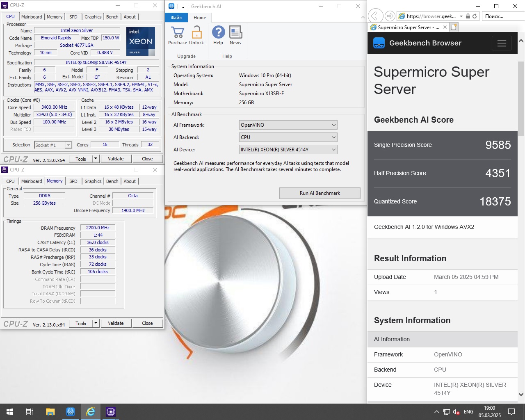The width and height of the screenshot is (525, 420).
Task: Switch to Graphics tab in top CPU-Z
Action: 93,17
